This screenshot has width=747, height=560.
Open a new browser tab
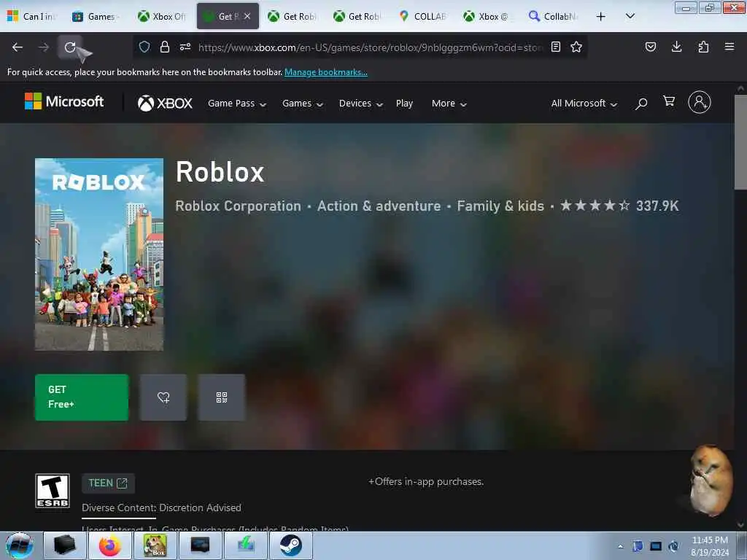point(601,16)
